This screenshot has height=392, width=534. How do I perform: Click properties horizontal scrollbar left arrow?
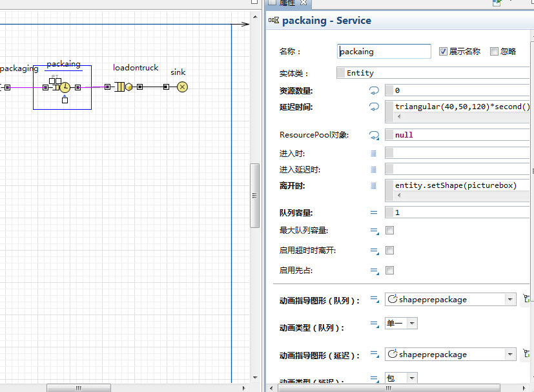[x=271, y=388]
